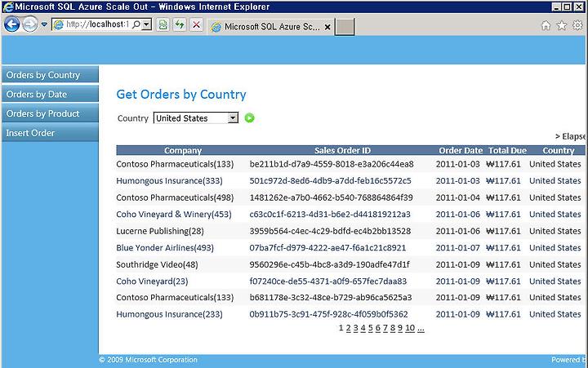Open the Country dropdown showing United States
Viewport: 588px width, 368px height.
196,118
